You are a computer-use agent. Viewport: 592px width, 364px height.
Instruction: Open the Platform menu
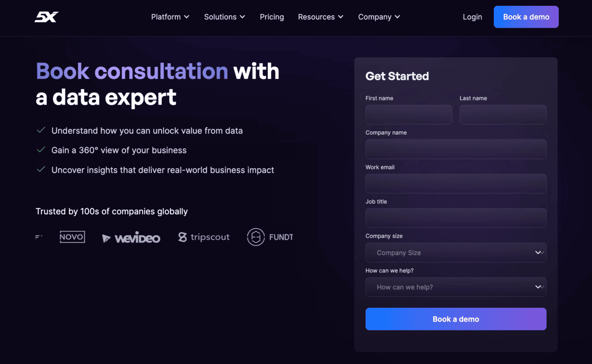170,17
